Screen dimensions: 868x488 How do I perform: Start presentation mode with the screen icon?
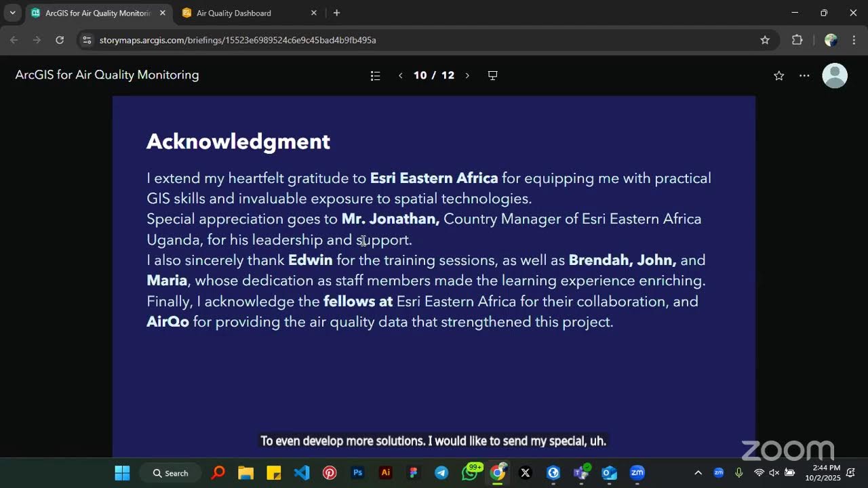[493, 75]
